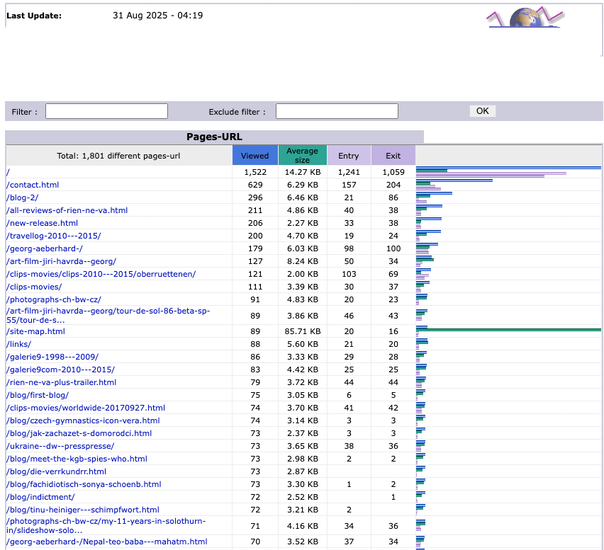604x550 pixels.
Task: Click the Average size column header
Action: [x=302, y=155]
